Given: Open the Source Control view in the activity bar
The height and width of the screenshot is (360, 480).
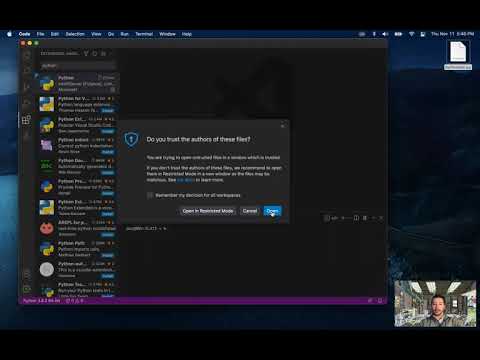Looking at the screenshot, I should [x=27, y=87].
